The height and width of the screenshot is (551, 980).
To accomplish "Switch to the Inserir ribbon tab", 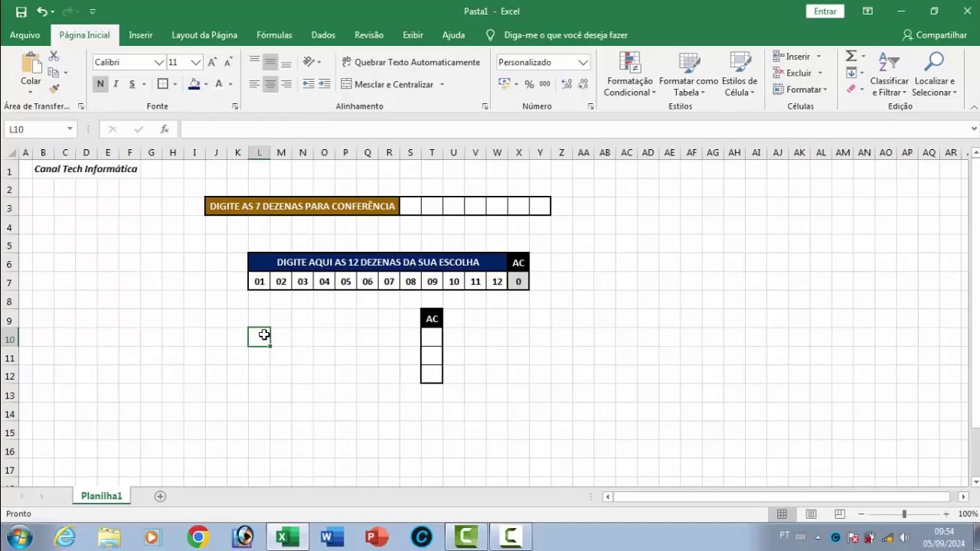I will (141, 35).
